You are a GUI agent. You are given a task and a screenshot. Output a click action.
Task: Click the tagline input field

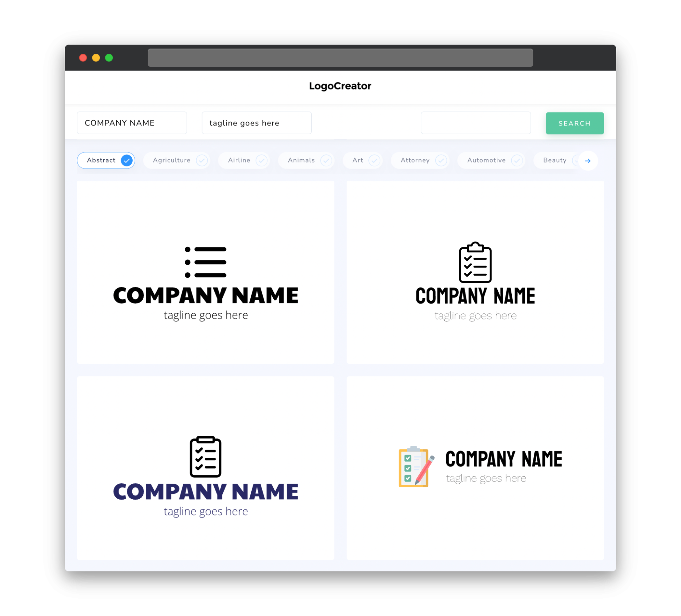[x=257, y=123]
